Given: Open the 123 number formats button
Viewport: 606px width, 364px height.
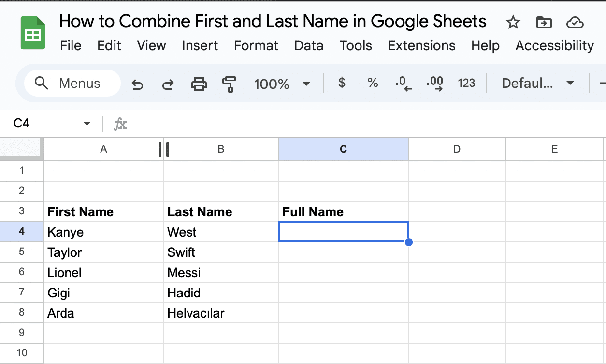Looking at the screenshot, I should [466, 84].
